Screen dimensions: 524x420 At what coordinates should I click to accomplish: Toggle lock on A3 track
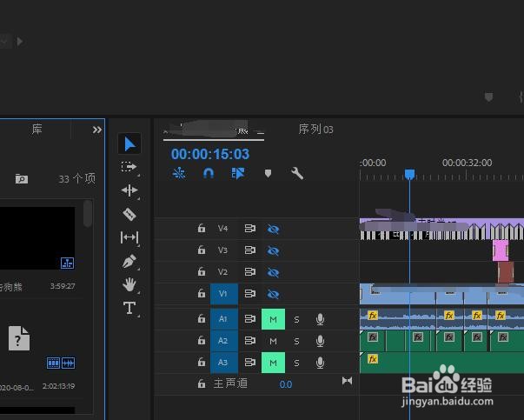pos(202,362)
